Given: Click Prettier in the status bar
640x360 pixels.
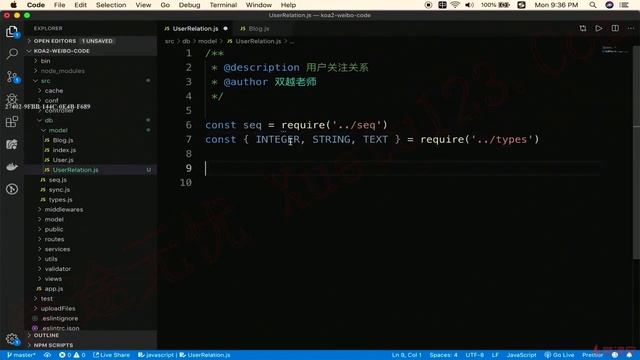Looking at the screenshot, I should [x=592, y=355].
